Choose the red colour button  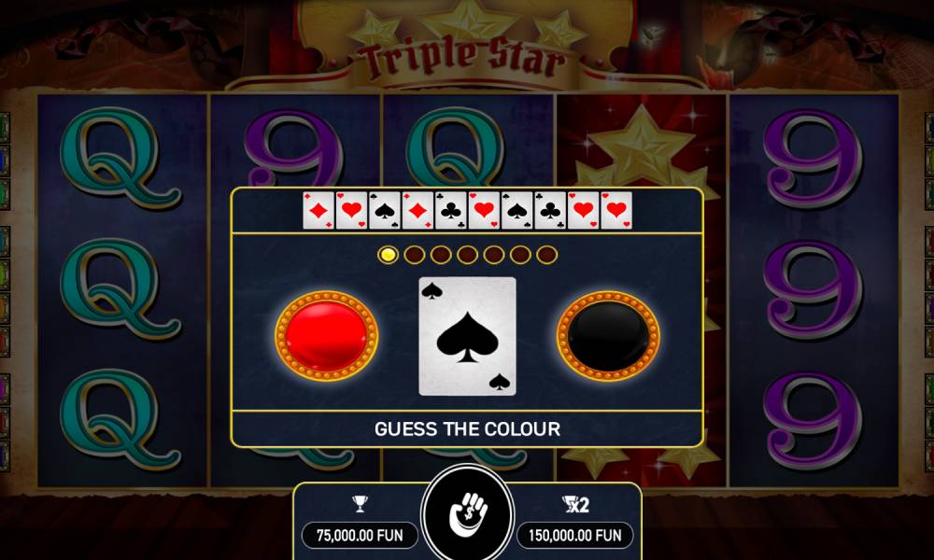coord(326,336)
